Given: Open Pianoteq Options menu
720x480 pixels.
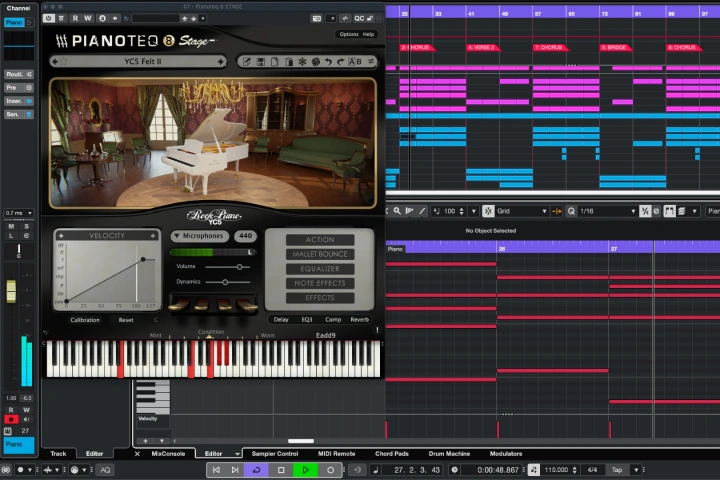Looking at the screenshot, I should click(x=349, y=34).
